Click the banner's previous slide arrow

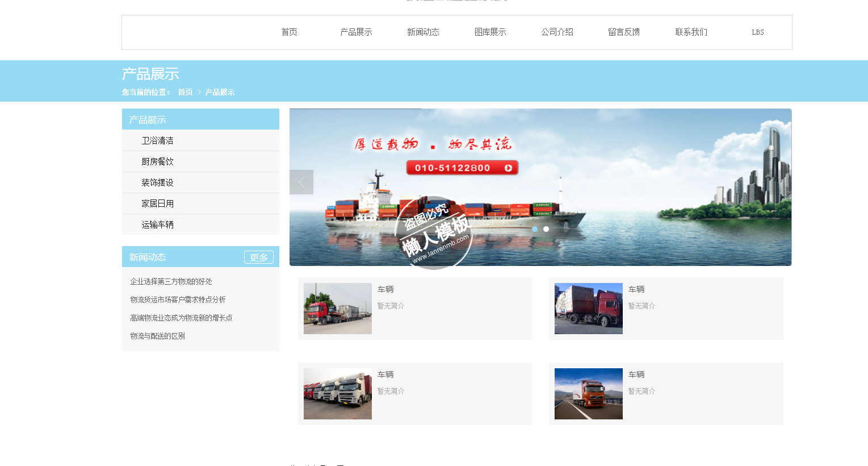[x=301, y=182]
